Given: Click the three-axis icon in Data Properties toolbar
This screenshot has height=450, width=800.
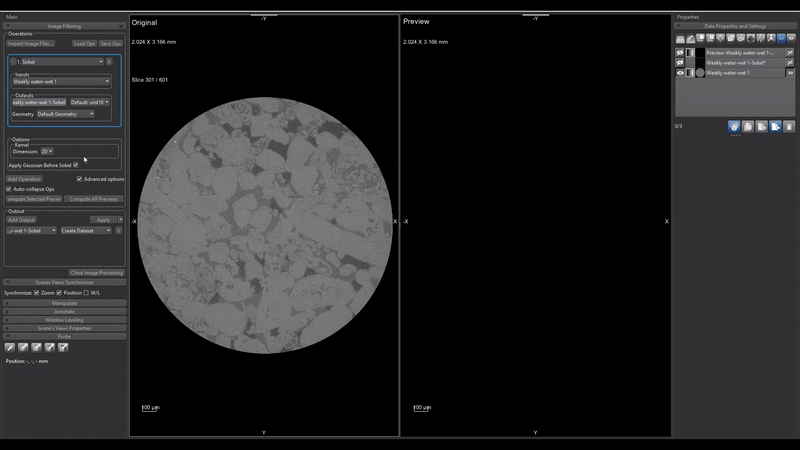Looking at the screenshot, I should tap(771, 38).
